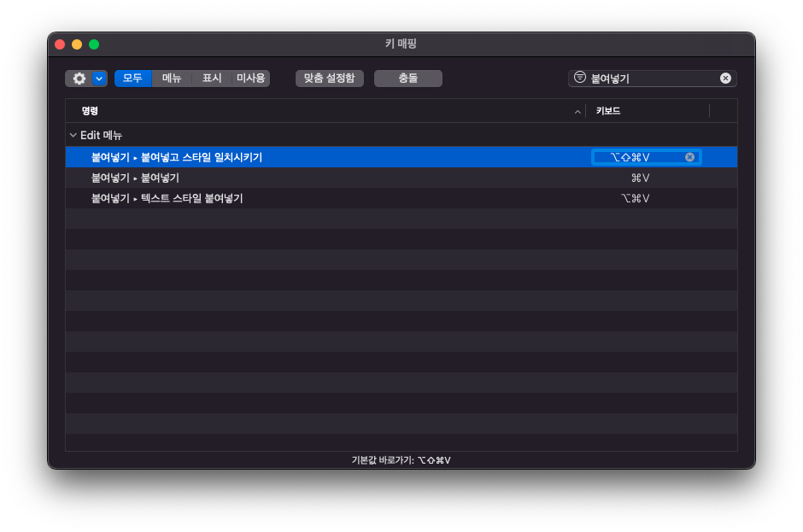Click the 붙여넣기 search field
Viewport: 803px width, 532px height.
pos(653,79)
